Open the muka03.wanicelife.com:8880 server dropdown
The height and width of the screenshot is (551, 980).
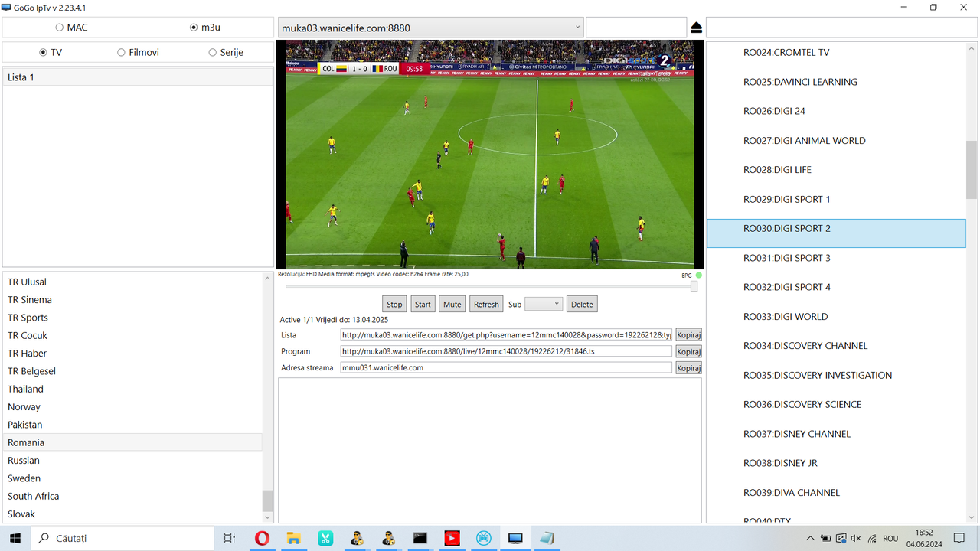430,28
